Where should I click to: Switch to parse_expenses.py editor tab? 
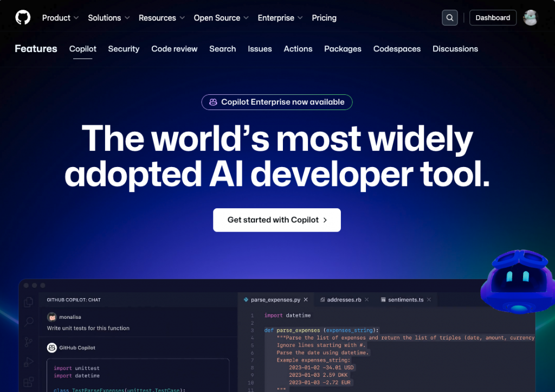point(275,300)
